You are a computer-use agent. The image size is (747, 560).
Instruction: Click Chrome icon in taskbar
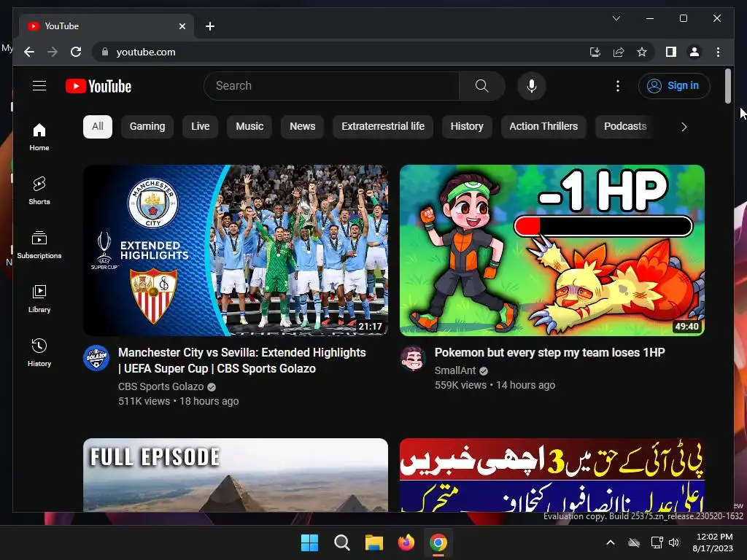click(x=438, y=542)
